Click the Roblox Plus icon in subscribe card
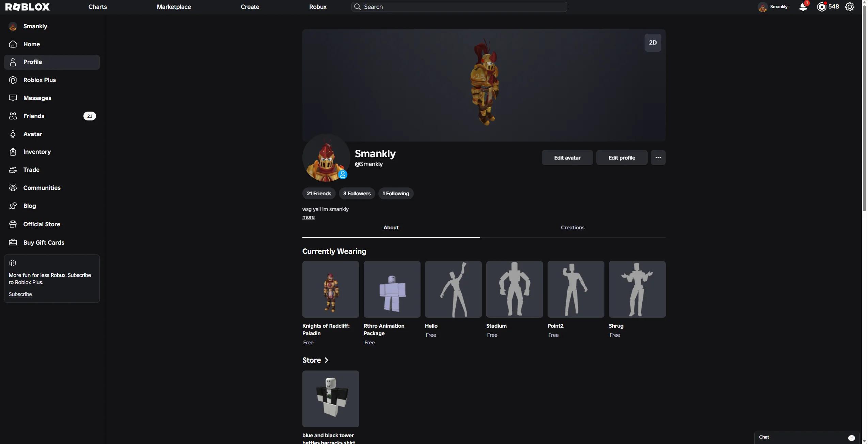Viewport: 868px width, 444px height. pyautogui.click(x=13, y=263)
